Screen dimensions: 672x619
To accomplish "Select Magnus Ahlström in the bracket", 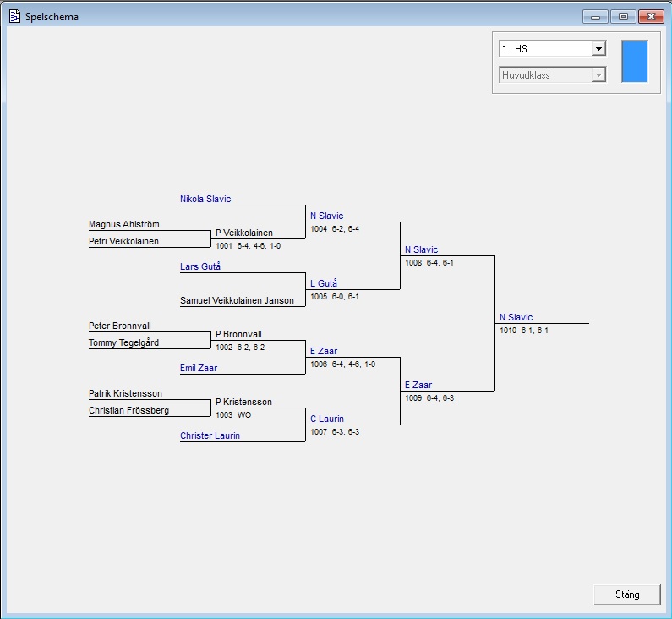I will [123, 225].
